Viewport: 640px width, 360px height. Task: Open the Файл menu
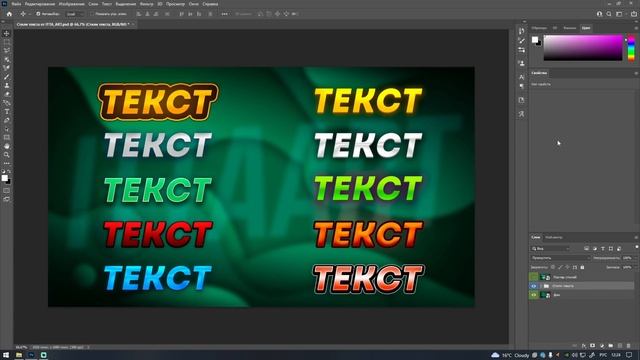16,4
